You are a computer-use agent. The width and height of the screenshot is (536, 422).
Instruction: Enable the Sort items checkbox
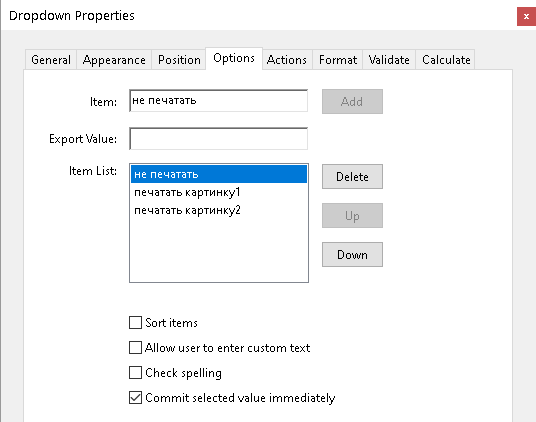coord(135,323)
